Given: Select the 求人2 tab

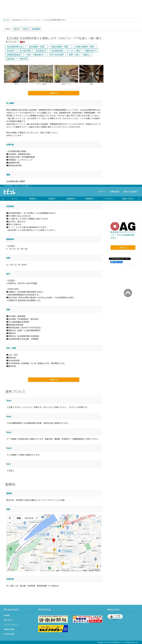Looking at the screenshot, I should [17, 29].
